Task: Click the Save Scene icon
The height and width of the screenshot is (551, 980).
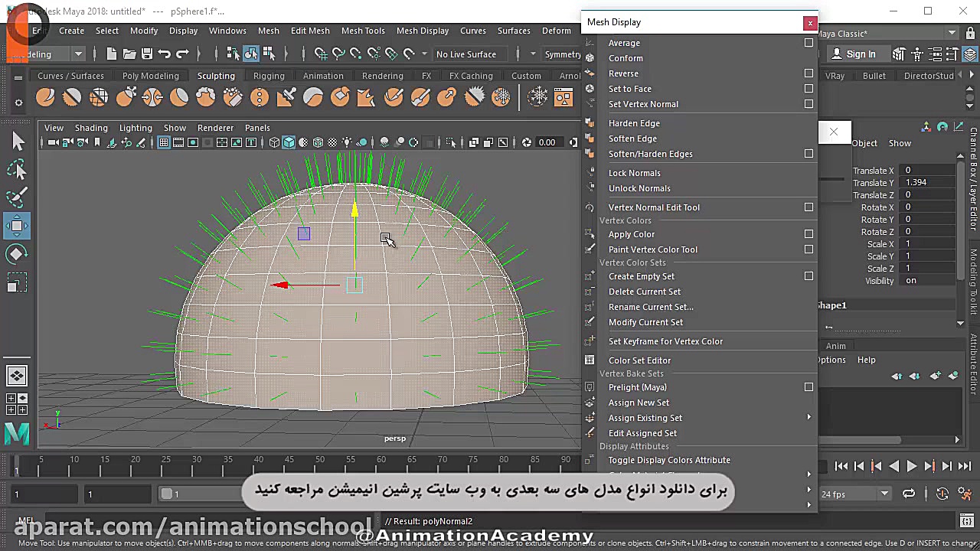Action: [x=145, y=54]
